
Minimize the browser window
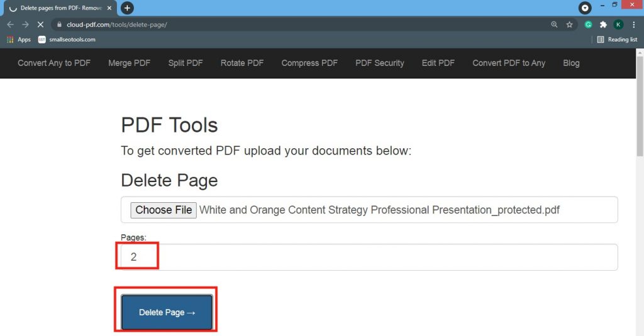pyautogui.click(x=602, y=5)
